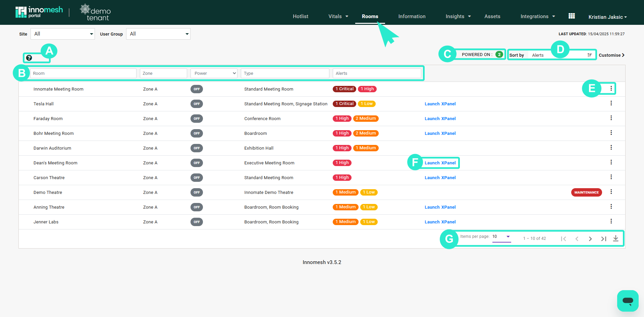Toggle power for Darwin Auditorium

[x=197, y=148]
